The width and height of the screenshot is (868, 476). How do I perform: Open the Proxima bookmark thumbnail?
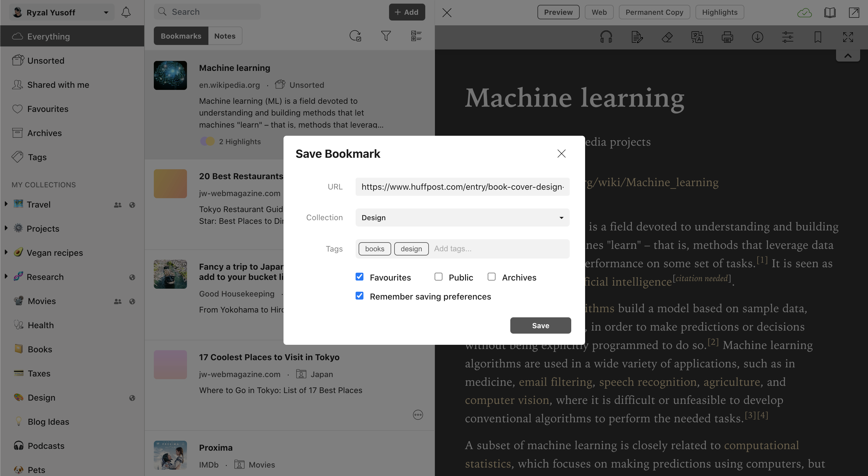click(x=170, y=455)
